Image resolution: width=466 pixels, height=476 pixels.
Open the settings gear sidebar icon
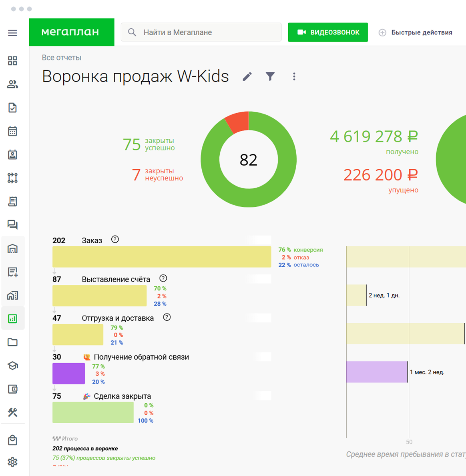click(x=12, y=462)
